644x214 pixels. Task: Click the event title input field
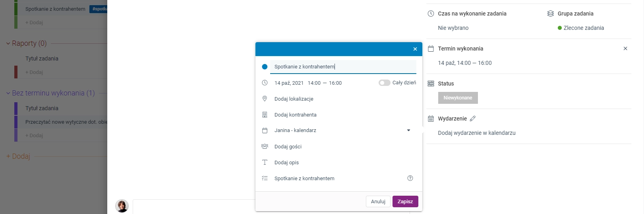coord(343,67)
